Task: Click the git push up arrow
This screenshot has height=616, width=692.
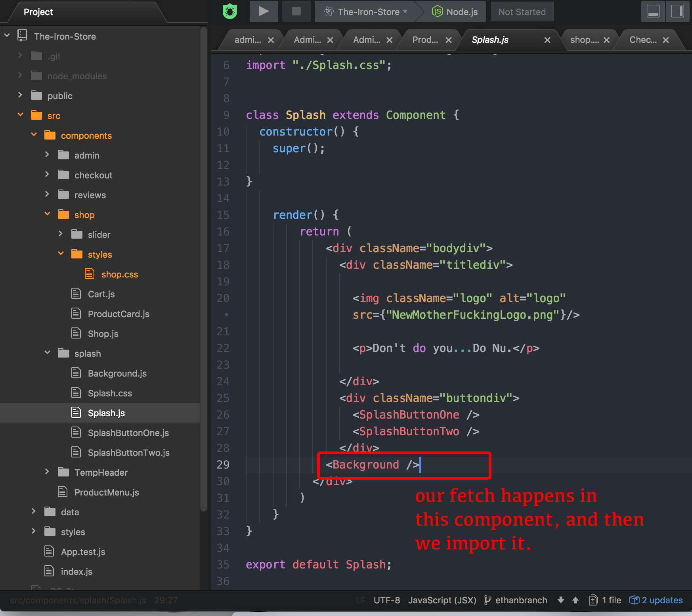Action: (575, 600)
